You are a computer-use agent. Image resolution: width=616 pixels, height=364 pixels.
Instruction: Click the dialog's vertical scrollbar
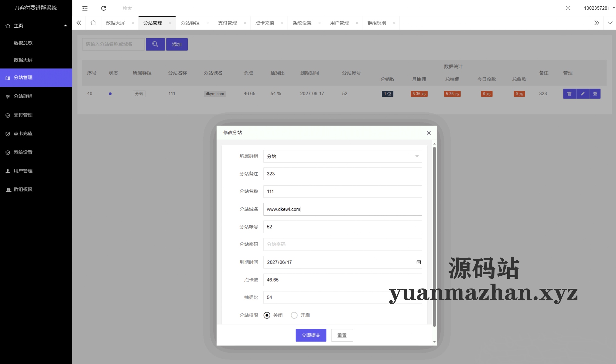(x=434, y=237)
